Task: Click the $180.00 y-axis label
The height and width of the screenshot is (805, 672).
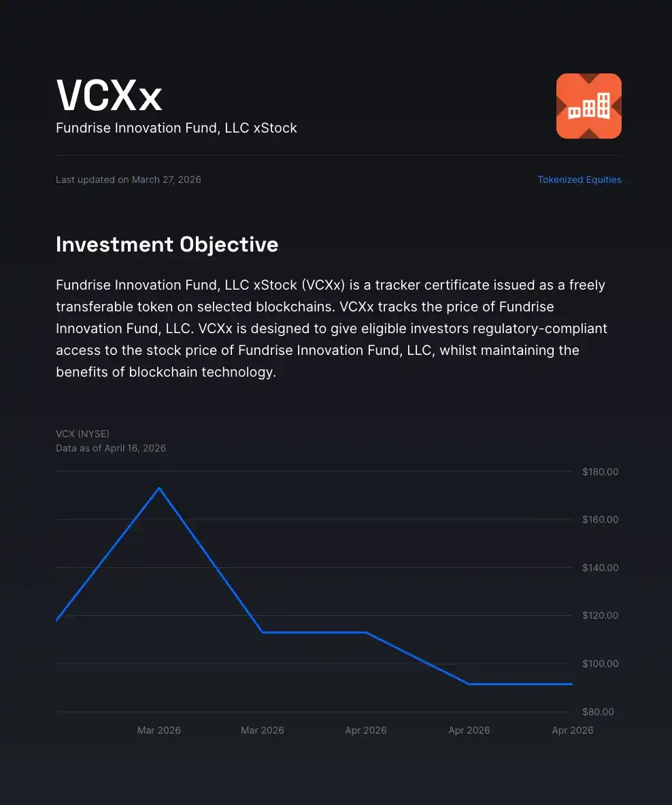Action: coord(600,472)
